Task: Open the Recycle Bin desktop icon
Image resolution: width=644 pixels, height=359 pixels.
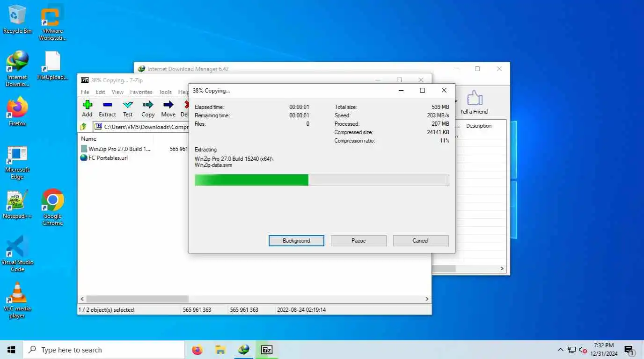Action: click(17, 20)
